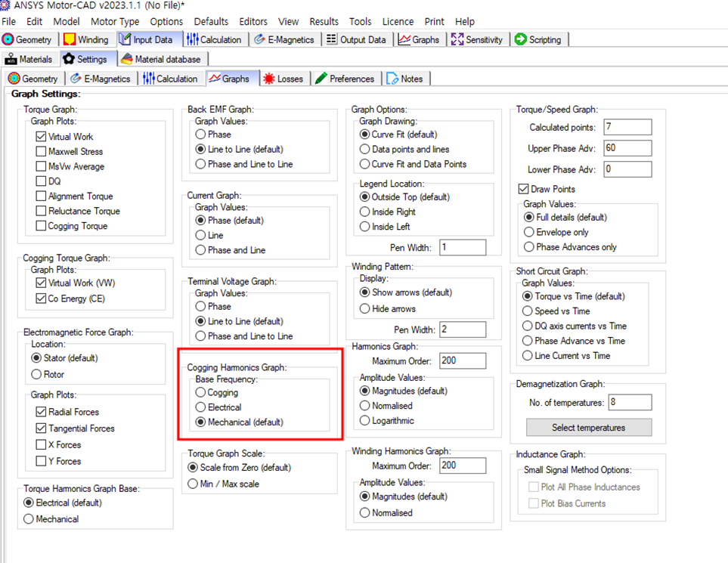Click the Select temperatures button
The width and height of the screenshot is (728, 563).
(x=589, y=428)
